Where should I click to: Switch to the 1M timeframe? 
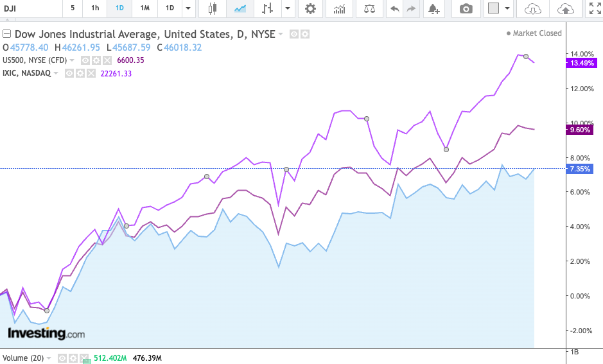point(145,8)
